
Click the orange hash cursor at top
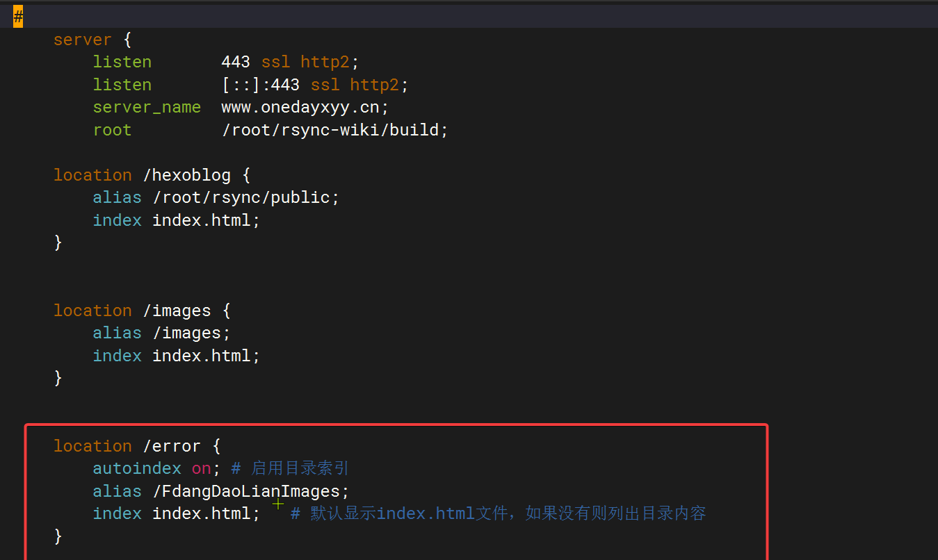(18, 17)
